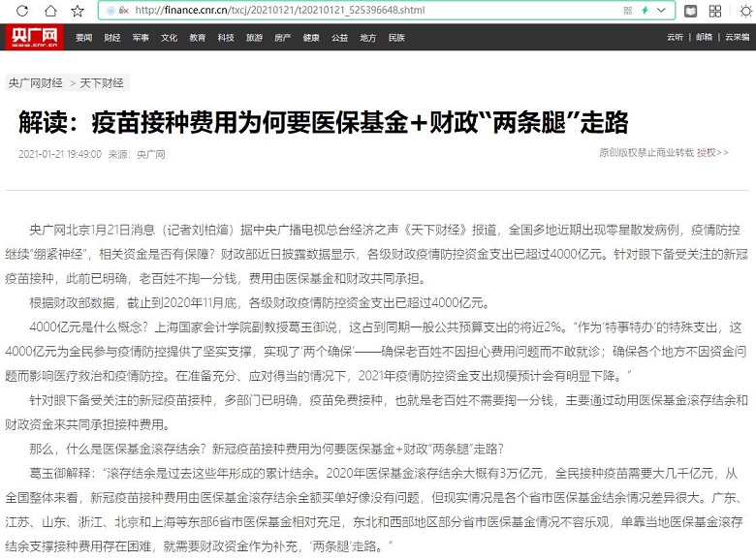Bookmark this page with the star icon

click(x=78, y=11)
